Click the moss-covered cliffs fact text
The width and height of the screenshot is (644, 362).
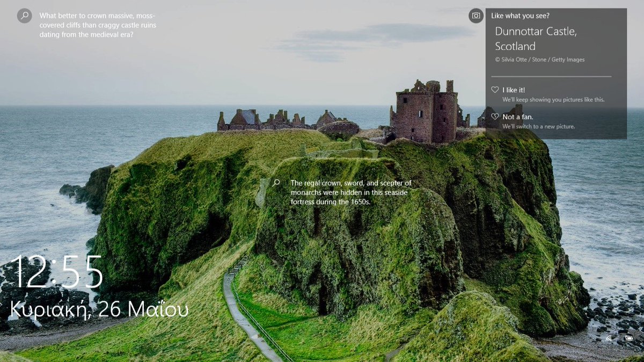click(97, 25)
